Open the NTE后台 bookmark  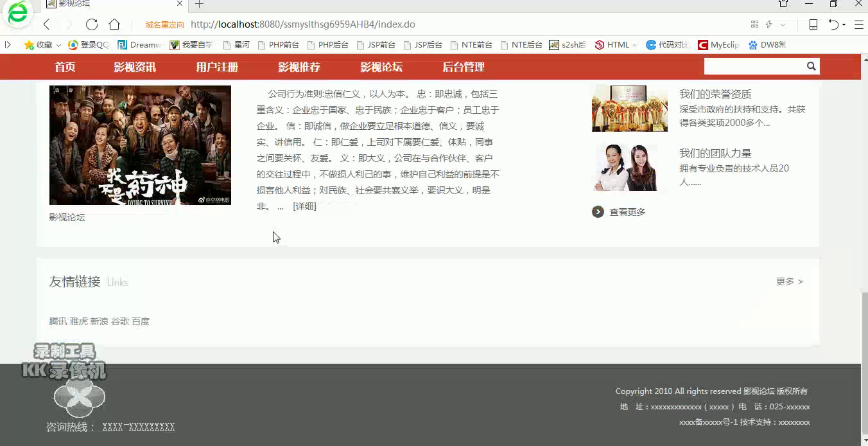pos(521,45)
